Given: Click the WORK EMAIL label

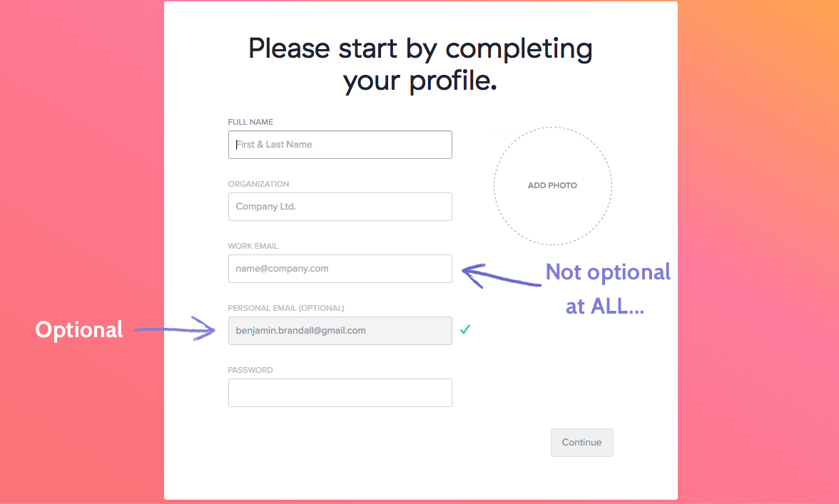Looking at the screenshot, I should click(x=253, y=246).
